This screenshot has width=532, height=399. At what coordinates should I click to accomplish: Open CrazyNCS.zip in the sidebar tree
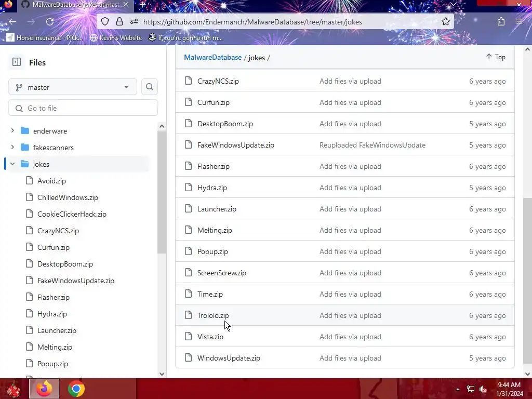tap(58, 231)
